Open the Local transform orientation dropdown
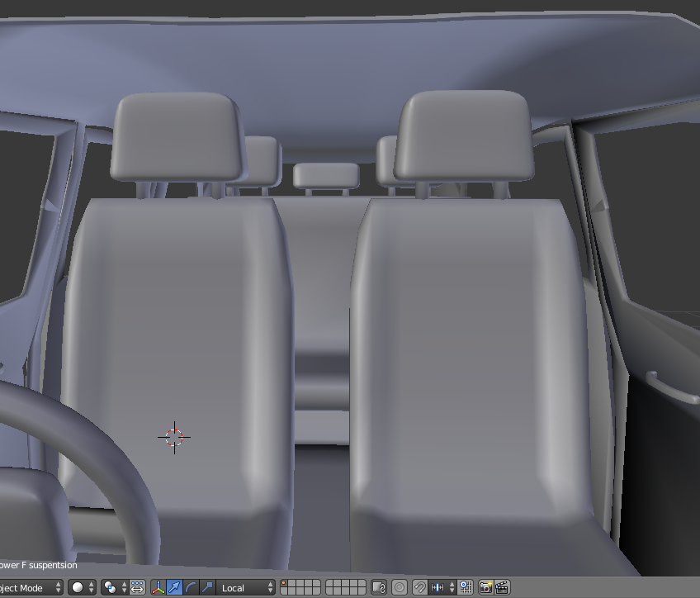Screen dimensions: 700x598 pos(246,588)
